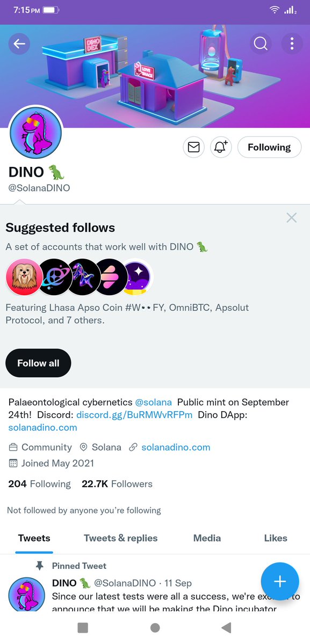Screen dimensions: 310x644
Task: Switch to the Media tab
Action: (207, 538)
